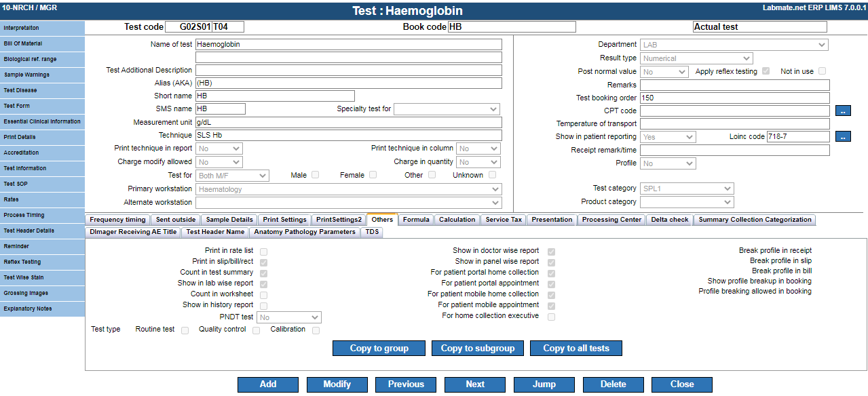
Task: Go to the Previous test
Action: pyautogui.click(x=406, y=384)
